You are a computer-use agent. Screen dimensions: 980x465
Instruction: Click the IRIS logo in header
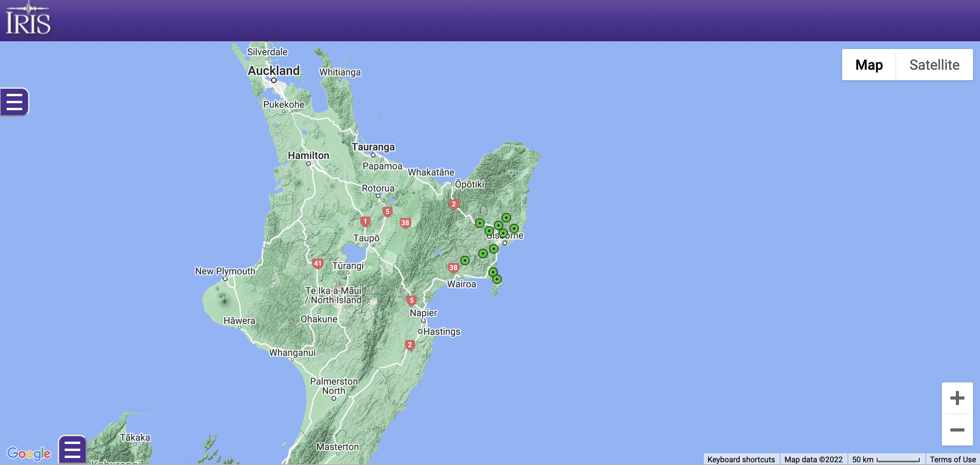click(28, 19)
